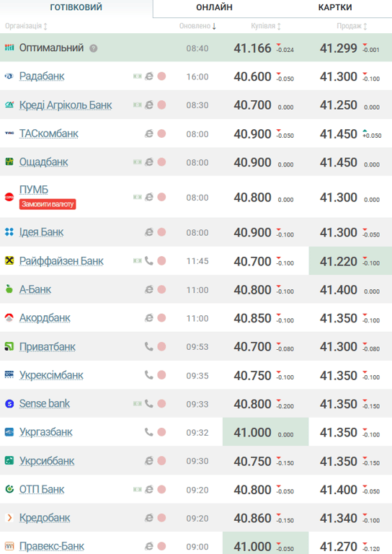Select Оптимальний sell rate 41.299
Image resolution: width=392 pixels, height=554 pixels.
339,48
